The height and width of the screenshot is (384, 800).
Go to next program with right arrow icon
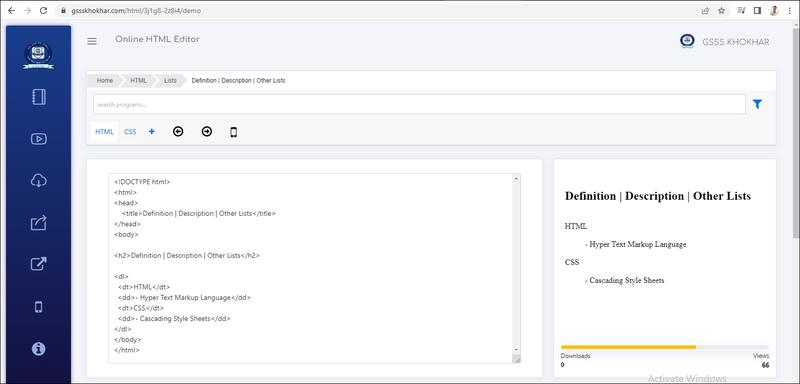[x=207, y=132]
